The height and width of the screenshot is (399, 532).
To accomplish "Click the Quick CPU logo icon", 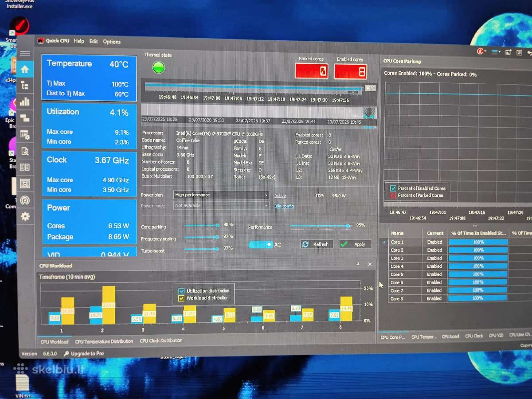I will click(x=41, y=41).
